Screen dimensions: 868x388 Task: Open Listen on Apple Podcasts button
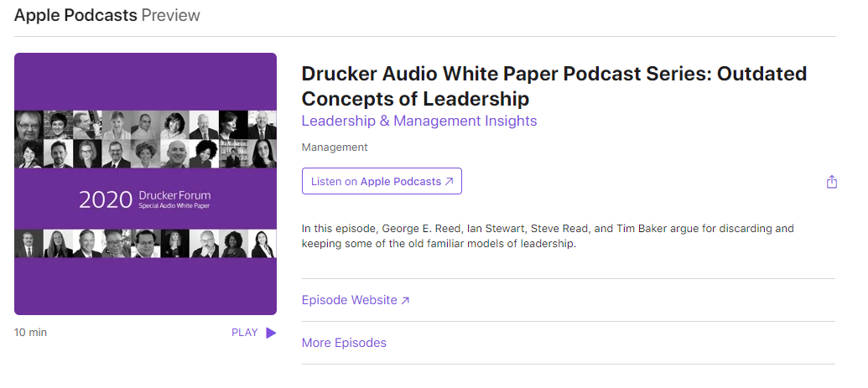click(382, 181)
